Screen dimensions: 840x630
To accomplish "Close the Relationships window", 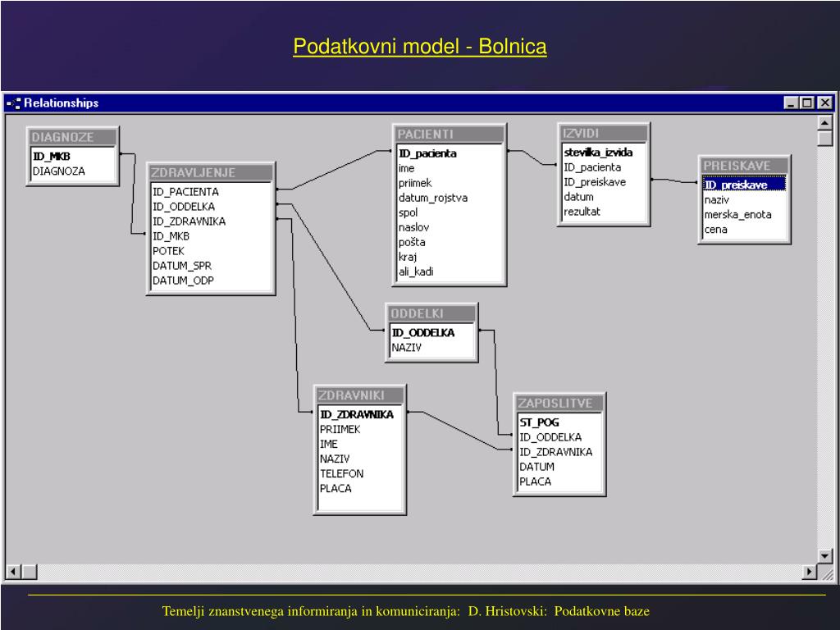I will 825,103.
